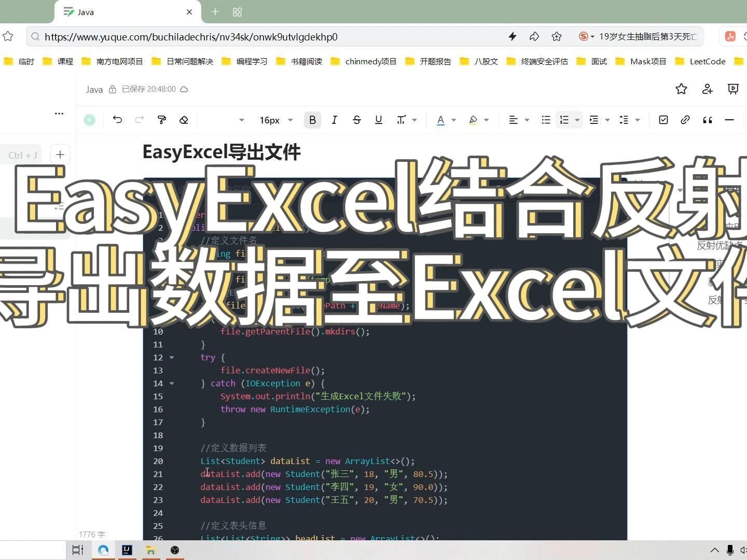Open the 南方电网项目 bookmark folder
The height and width of the screenshot is (560, 747).
[112, 61]
